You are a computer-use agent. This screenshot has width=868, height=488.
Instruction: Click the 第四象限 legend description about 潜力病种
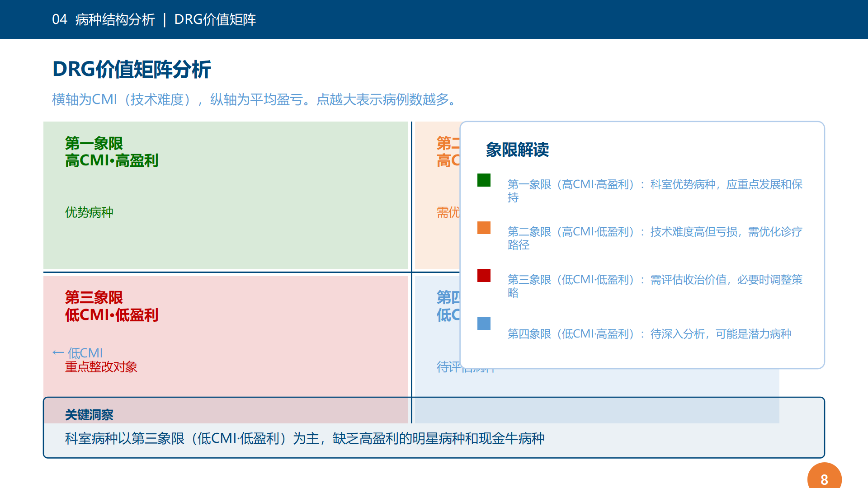point(649,334)
